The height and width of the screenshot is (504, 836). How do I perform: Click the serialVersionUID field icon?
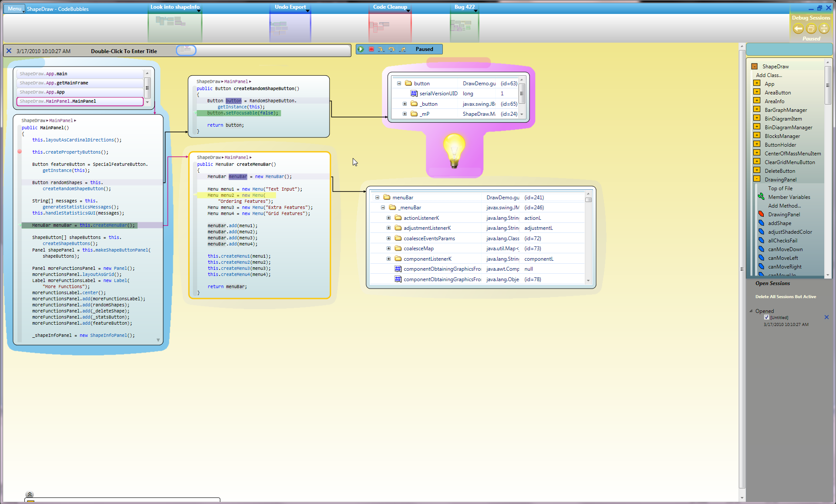[414, 94]
